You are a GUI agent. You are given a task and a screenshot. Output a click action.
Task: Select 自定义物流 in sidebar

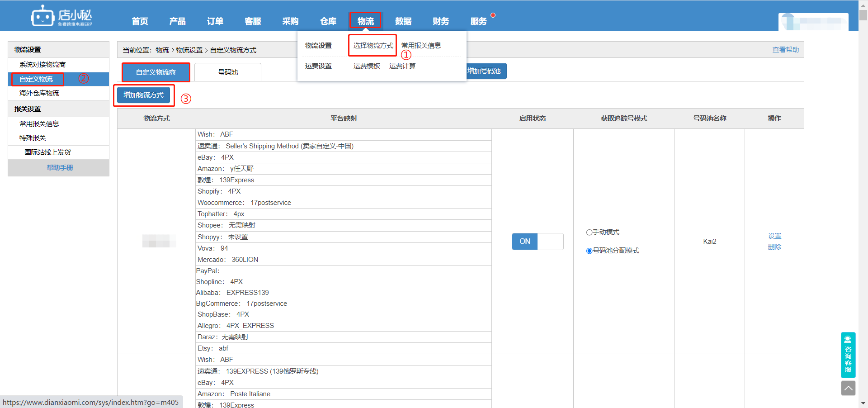click(x=59, y=79)
